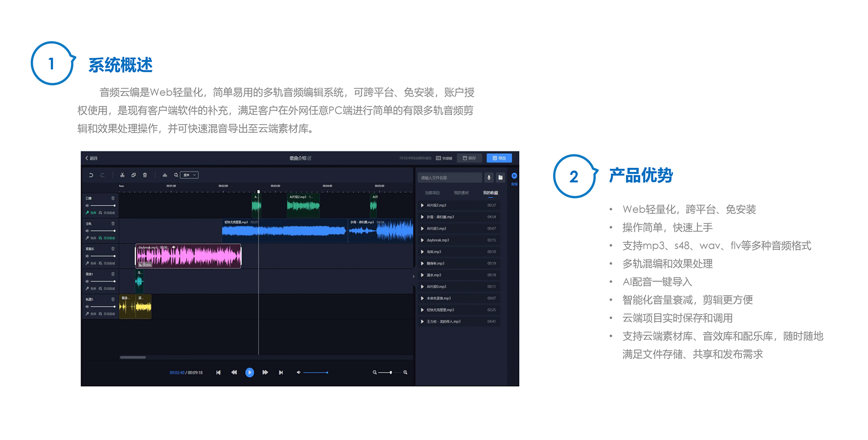Click the file name search field

coord(449,178)
